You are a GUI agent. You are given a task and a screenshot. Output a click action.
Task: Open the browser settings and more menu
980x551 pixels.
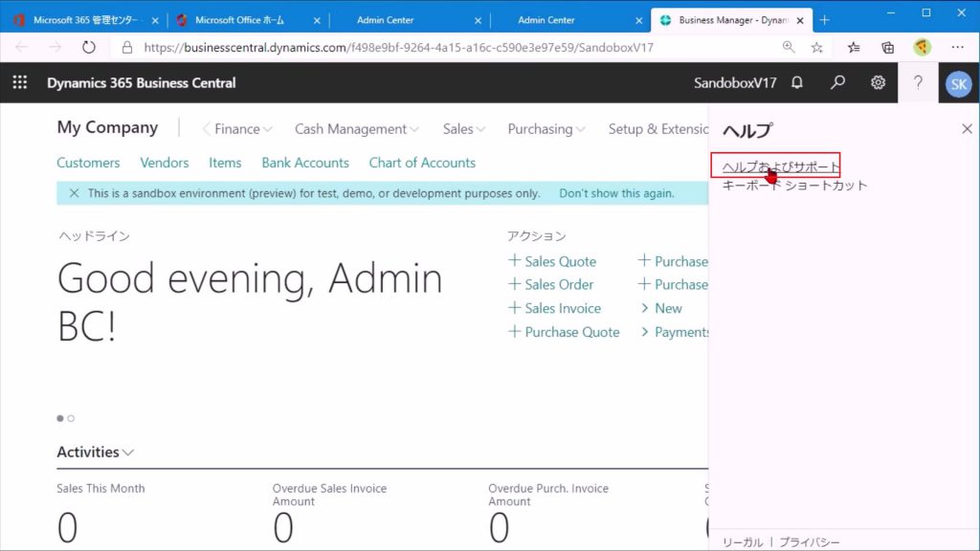click(957, 48)
